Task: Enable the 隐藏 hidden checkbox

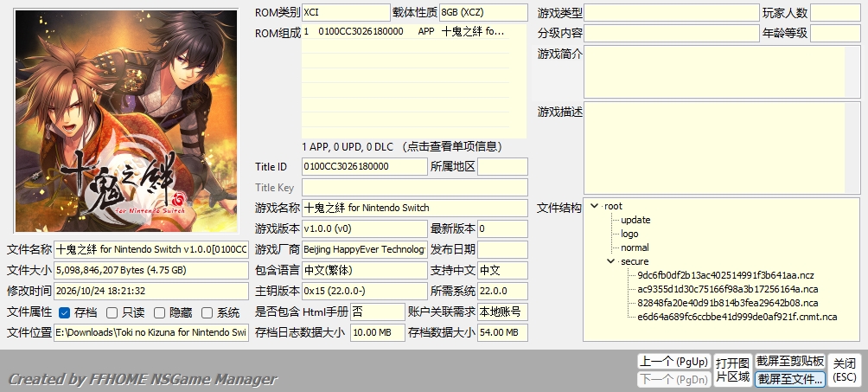Action: (159, 312)
